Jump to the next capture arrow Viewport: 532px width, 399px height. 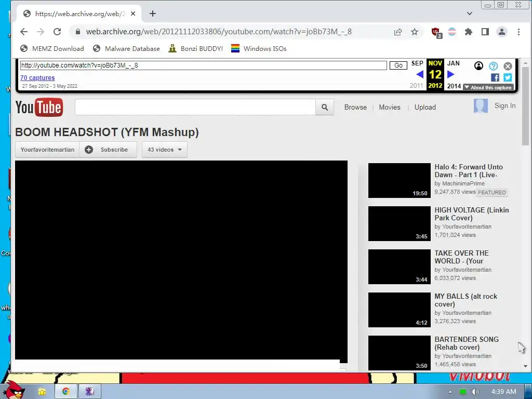coord(451,74)
